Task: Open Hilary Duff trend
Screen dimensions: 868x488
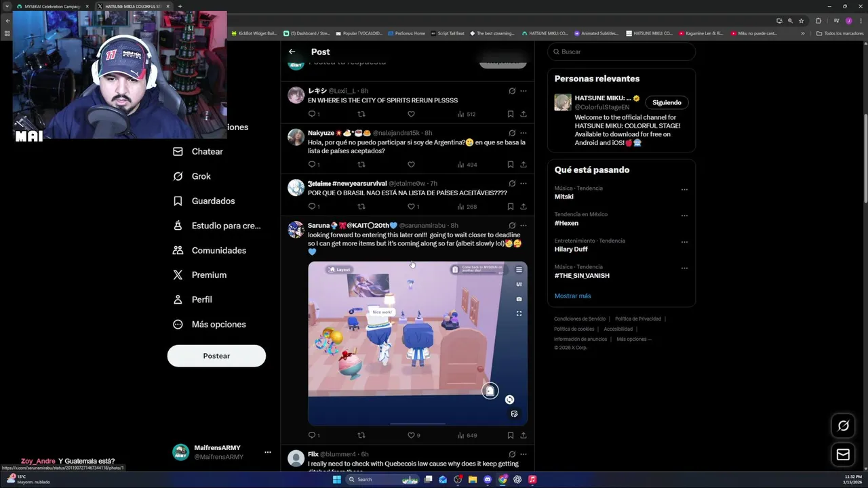Action: coord(571,249)
